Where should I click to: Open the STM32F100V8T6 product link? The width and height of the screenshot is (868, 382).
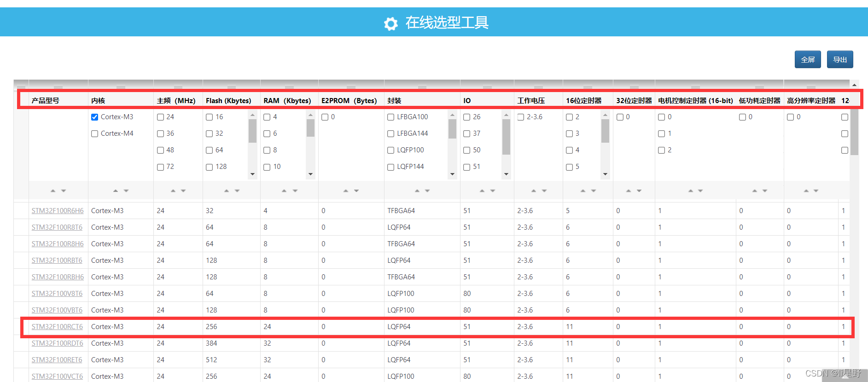pos(57,294)
